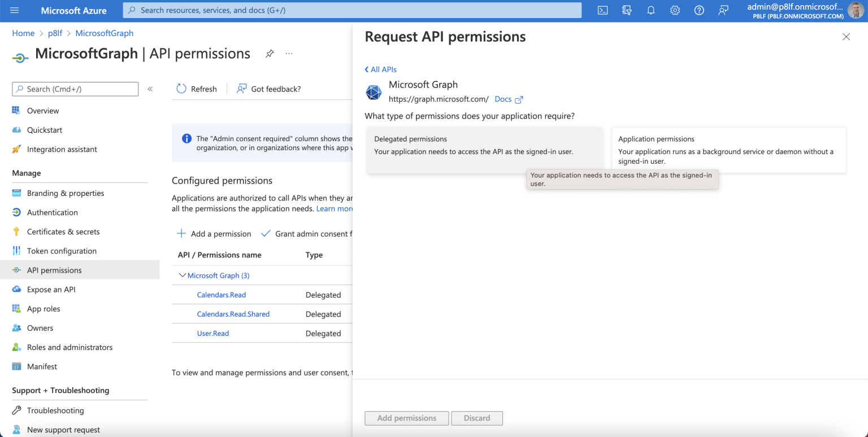Open portal settings gear icon
Image resolution: width=868 pixels, height=437 pixels.
(x=675, y=10)
